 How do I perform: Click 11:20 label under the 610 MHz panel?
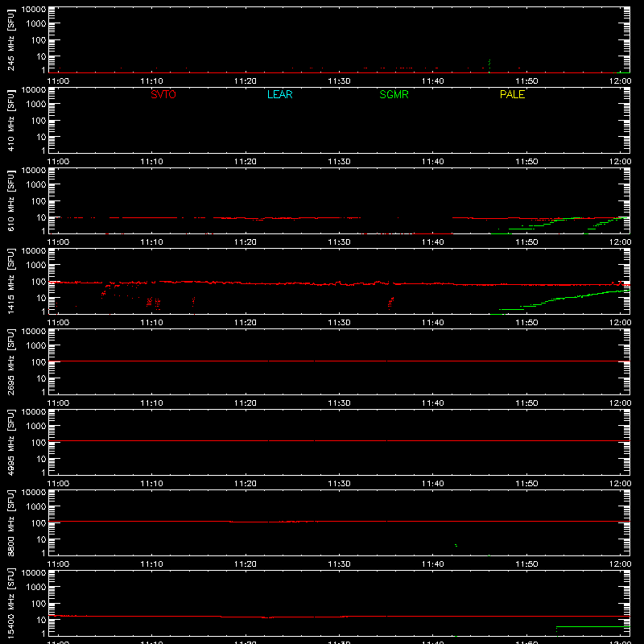click(246, 242)
